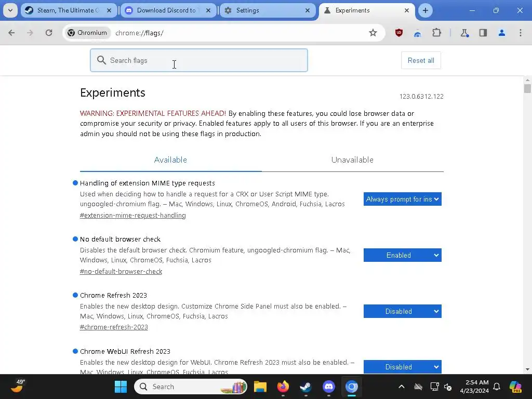Click the page's vertical scrollbar thumb

527,88
